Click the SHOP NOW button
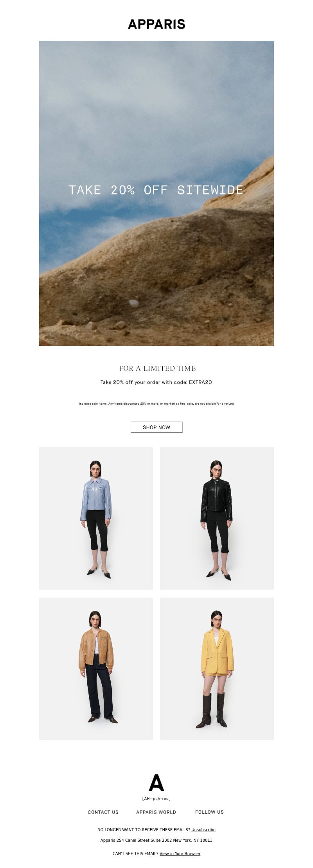The height and width of the screenshot is (868, 313). (156, 427)
